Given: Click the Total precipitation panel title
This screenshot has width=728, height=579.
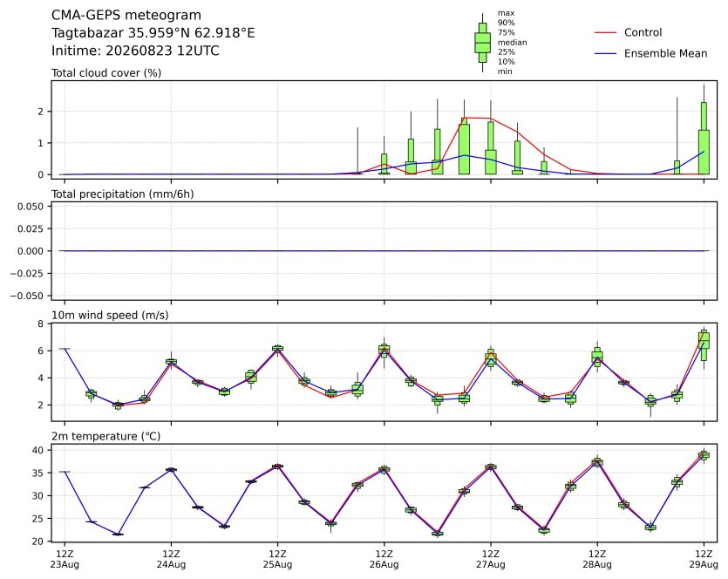Looking at the screenshot, I should coord(123,194).
